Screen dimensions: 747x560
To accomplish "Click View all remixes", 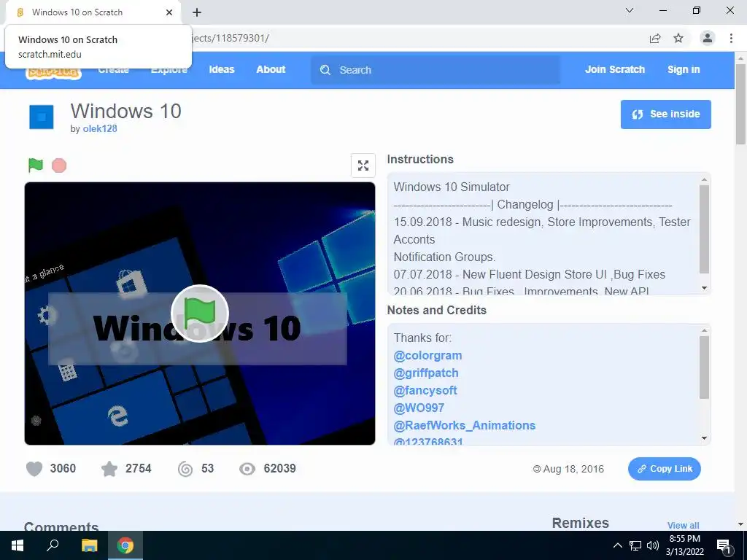I will [x=683, y=525].
